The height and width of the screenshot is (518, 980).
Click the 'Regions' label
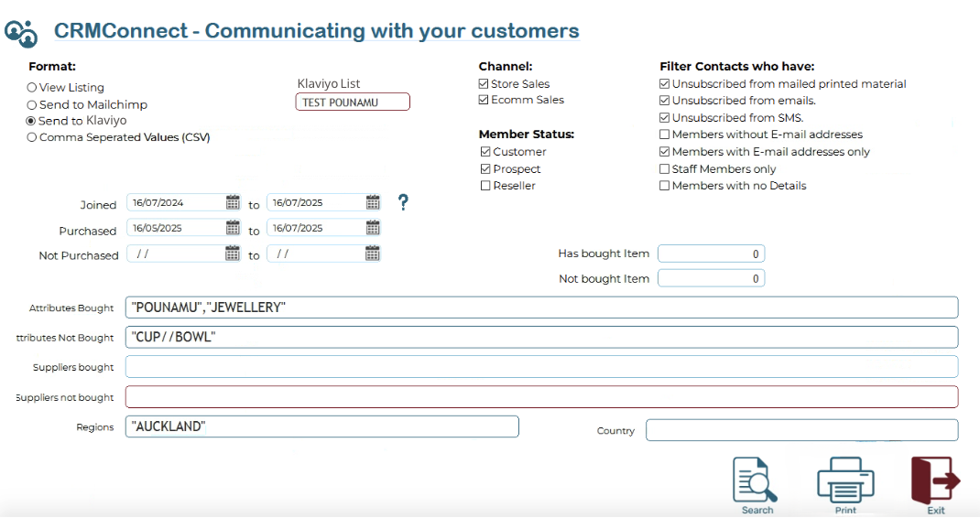(95, 427)
